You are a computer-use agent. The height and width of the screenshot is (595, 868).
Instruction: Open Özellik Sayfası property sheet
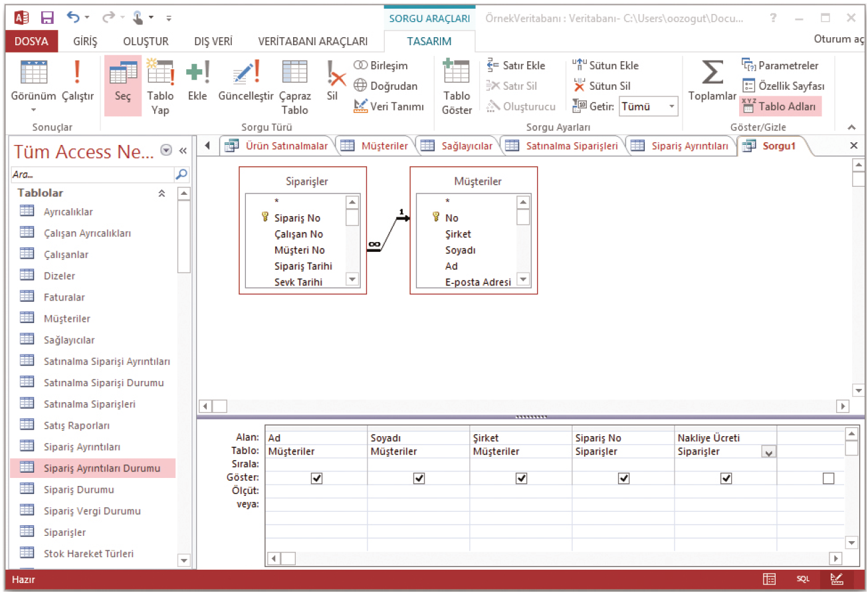pyautogui.click(x=783, y=86)
